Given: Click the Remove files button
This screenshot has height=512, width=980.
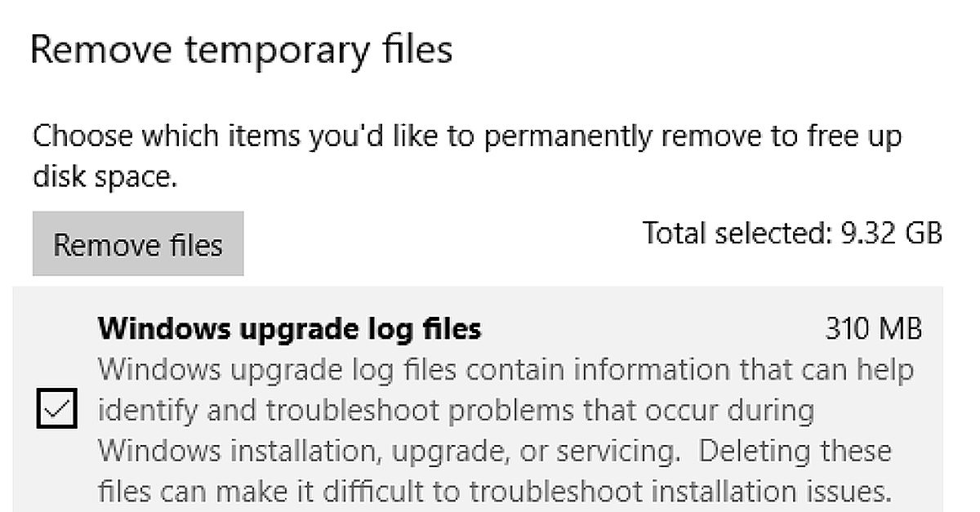Looking at the screenshot, I should pyautogui.click(x=138, y=244).
